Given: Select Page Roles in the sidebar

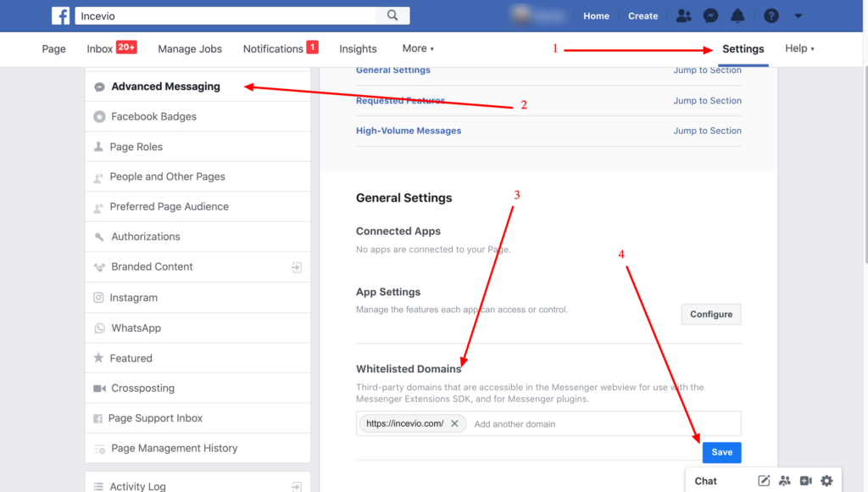Looking at the screenshot, I should pyautogui.click(x=136, y=147).
